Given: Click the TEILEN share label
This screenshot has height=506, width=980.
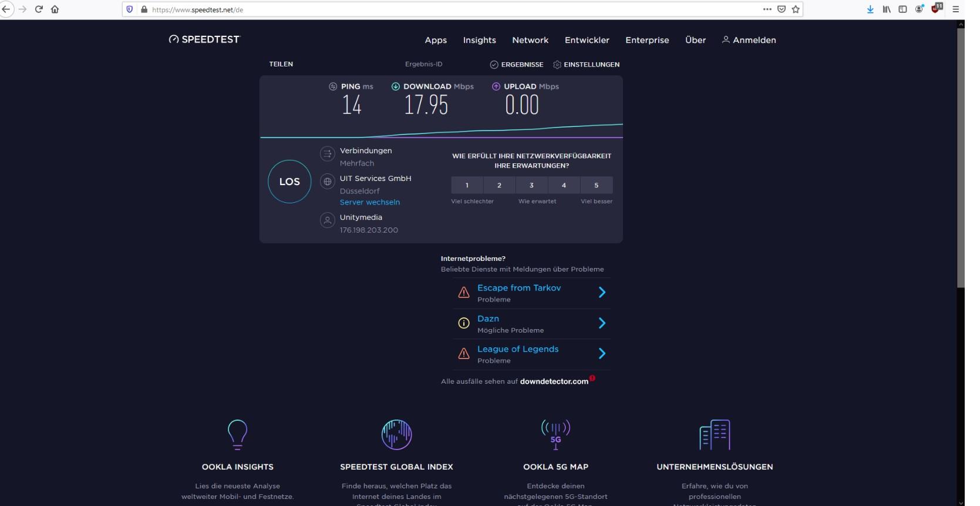Looking at the screenshot, I should [281, 64].
